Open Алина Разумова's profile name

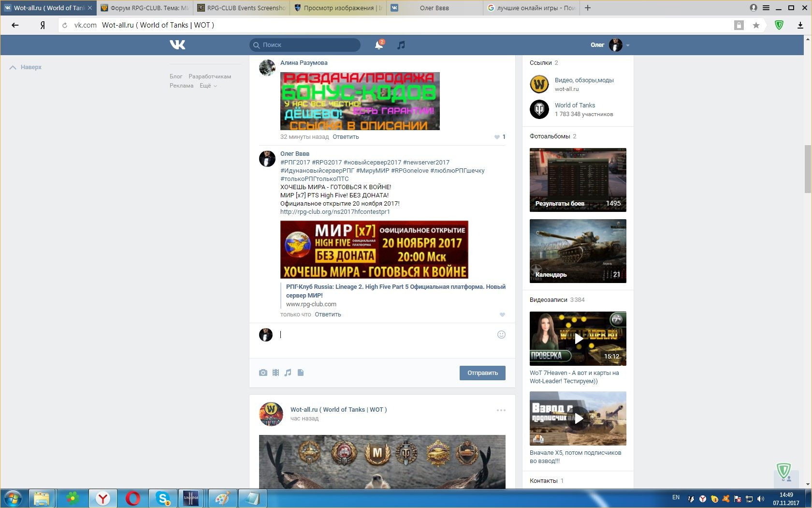pyautogui.click(x=304, y=63)
